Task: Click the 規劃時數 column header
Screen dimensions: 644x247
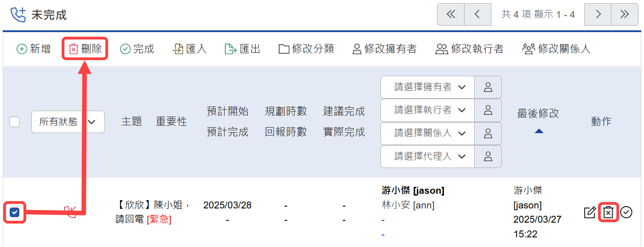Action: (286, 111)
